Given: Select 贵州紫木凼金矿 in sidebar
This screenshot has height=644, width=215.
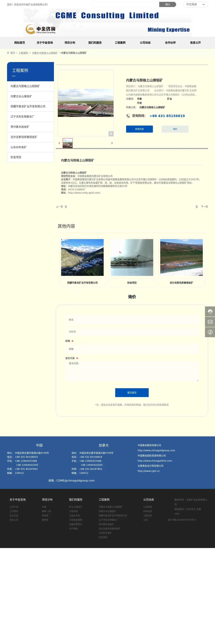Looking at the screenshot, I should [30, 127].
